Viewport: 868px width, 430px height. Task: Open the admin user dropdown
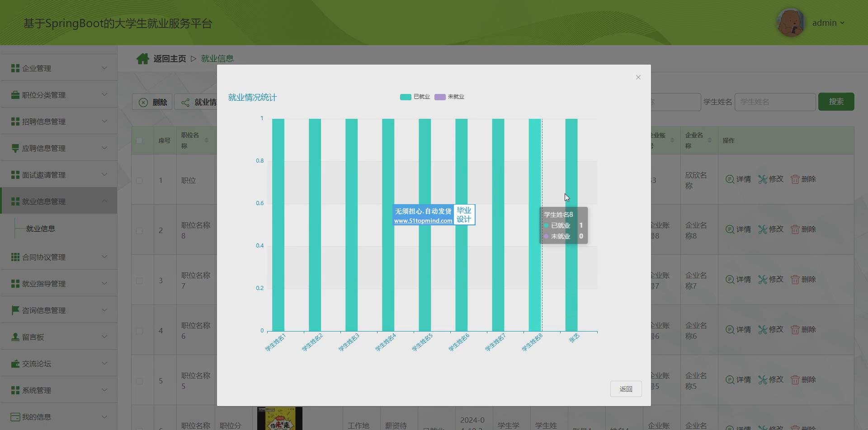828,23
